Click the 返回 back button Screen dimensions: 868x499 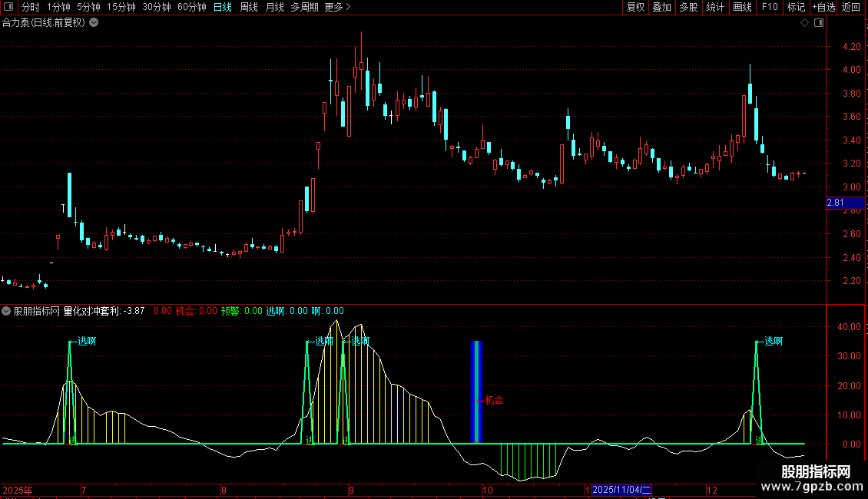851,7
